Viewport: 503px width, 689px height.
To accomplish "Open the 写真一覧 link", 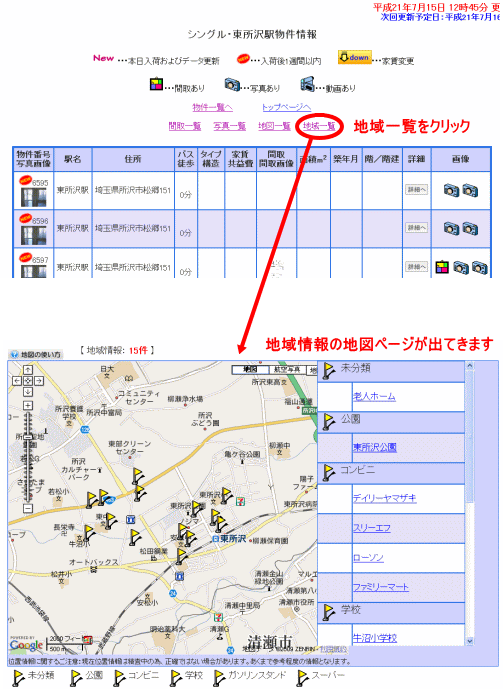I will tap(230, 127).
